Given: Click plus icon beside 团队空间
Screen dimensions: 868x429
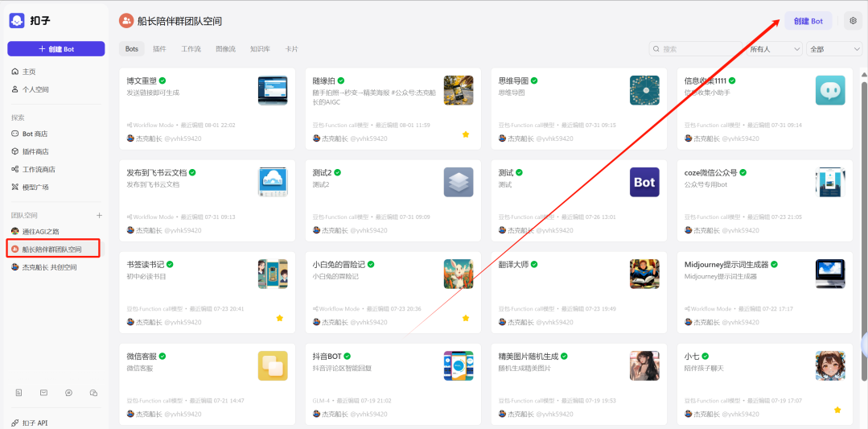Looking at the screenshot, I should coord(100,216).
